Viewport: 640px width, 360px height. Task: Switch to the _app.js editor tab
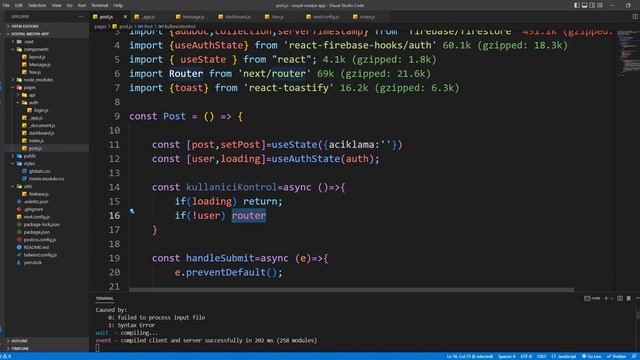coord(149,17)
